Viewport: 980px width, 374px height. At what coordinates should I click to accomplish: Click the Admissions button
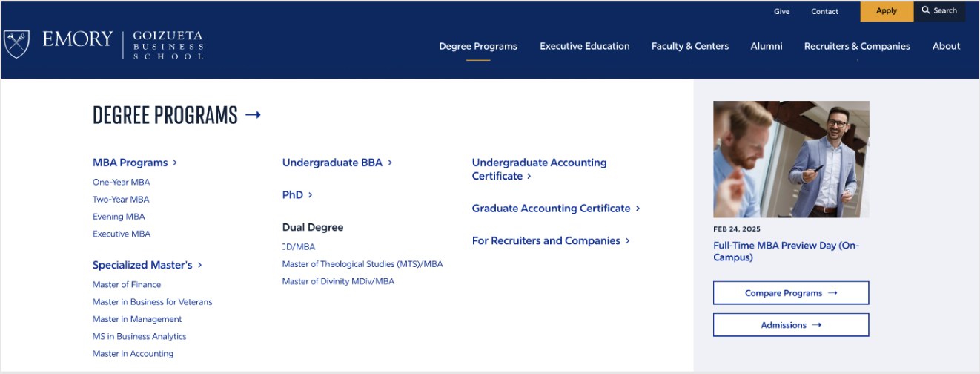click(x=791, y=325)
